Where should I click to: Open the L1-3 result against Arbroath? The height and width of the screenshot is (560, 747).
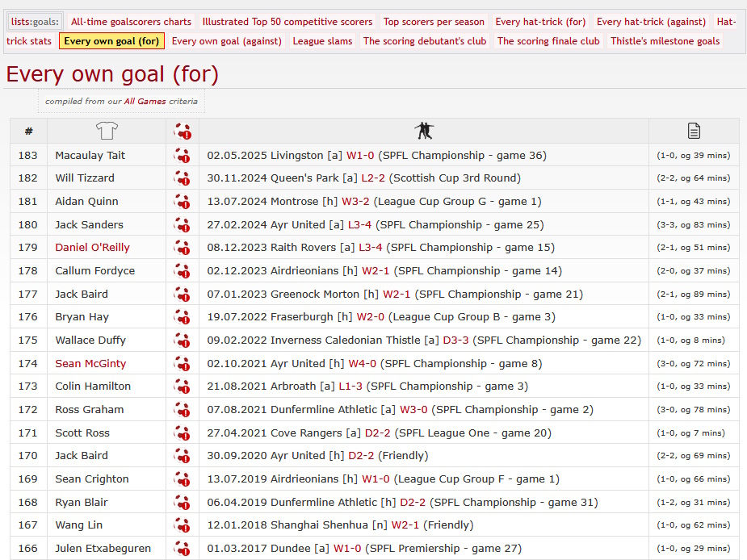coord(350,387)
